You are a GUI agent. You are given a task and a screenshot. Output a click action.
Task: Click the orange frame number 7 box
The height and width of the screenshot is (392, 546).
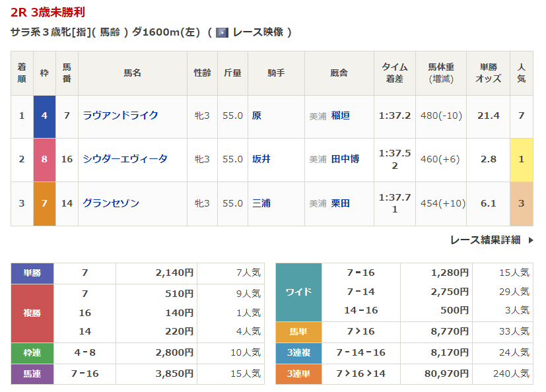tap(44, 203)
